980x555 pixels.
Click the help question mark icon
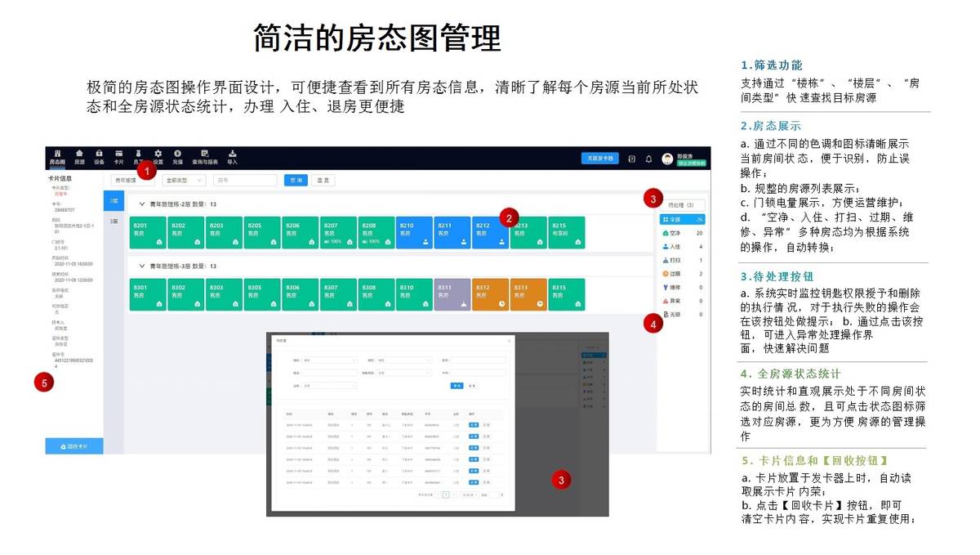coord(631,159)
